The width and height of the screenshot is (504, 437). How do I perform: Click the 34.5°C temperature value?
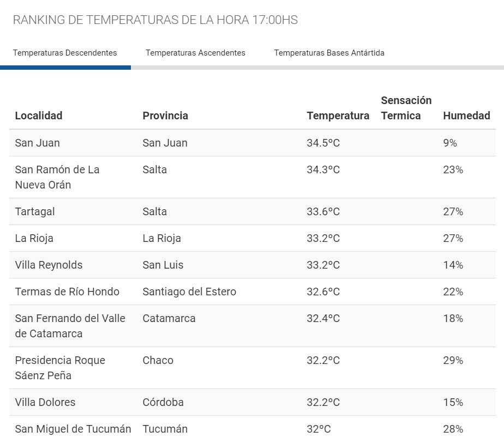click(323, 143)
